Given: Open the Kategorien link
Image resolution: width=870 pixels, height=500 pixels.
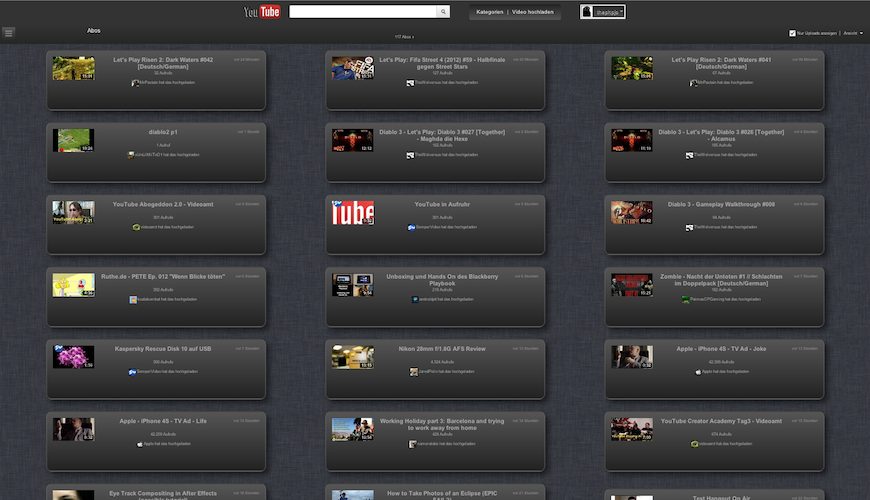Looking at the screenshot, I should click(489, 12).
